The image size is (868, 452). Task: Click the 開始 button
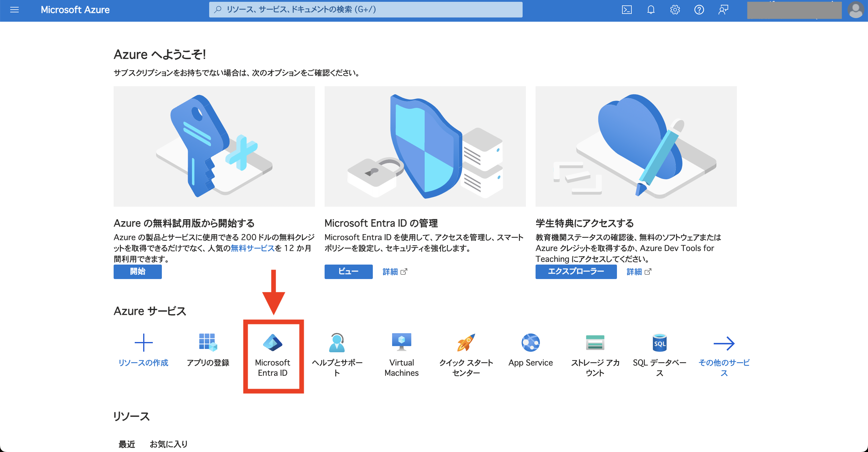click(x=137, y=272)
